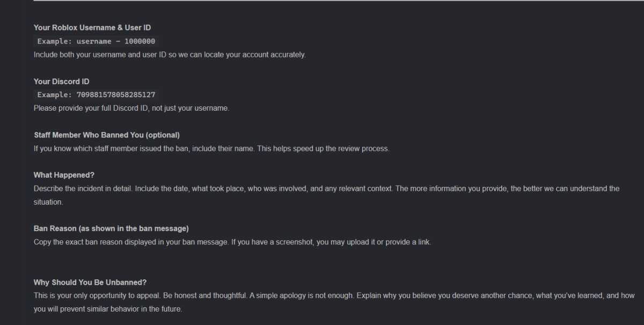
Task: Select the 'Example: username – 1000000' code block
Action: pyautogui.click(x=97, y=41)
